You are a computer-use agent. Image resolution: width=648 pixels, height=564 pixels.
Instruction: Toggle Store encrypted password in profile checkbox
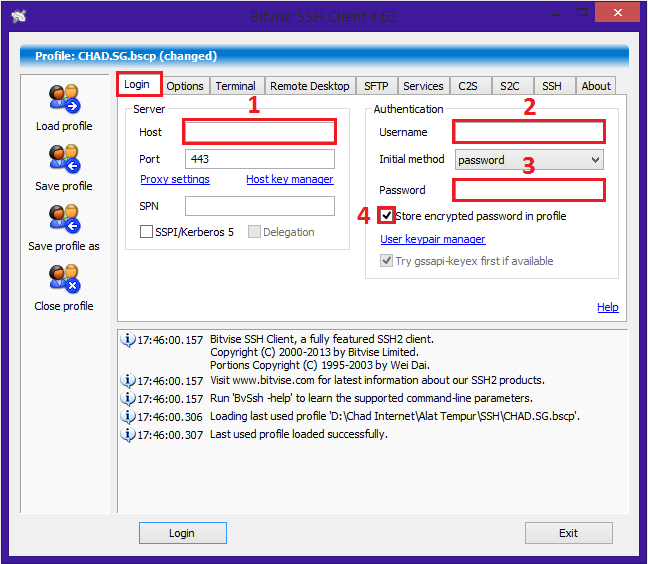pyautogui.click(x=386, y=215)
